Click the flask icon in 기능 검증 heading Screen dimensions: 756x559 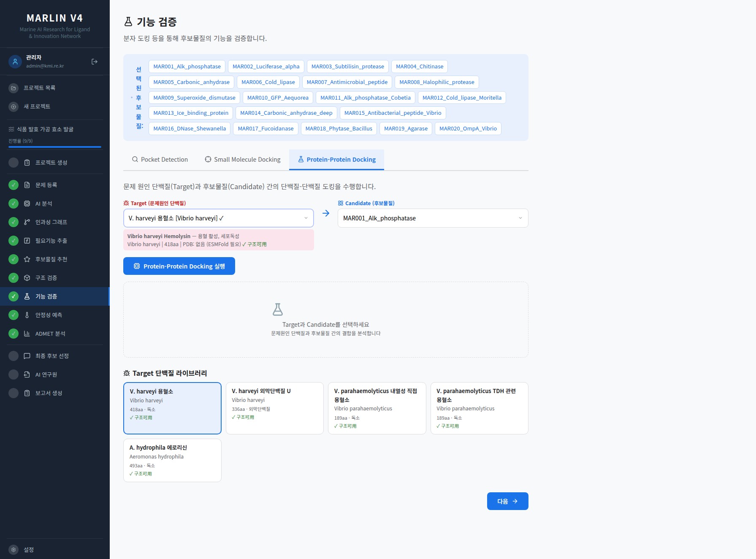pyautogui.click(x=128, y=22)
